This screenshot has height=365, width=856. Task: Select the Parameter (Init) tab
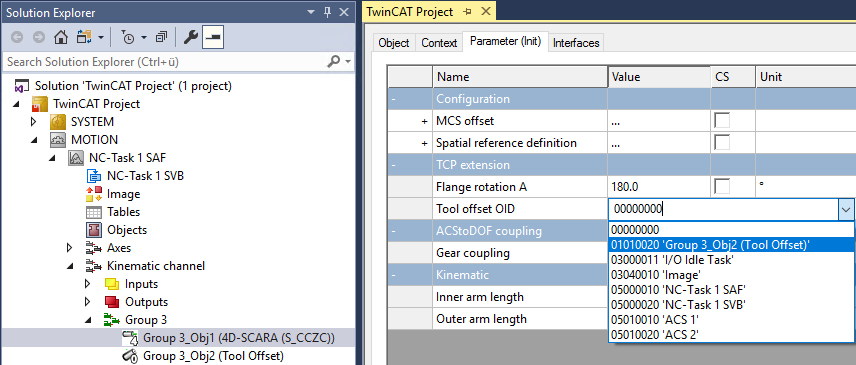(506, 41)
